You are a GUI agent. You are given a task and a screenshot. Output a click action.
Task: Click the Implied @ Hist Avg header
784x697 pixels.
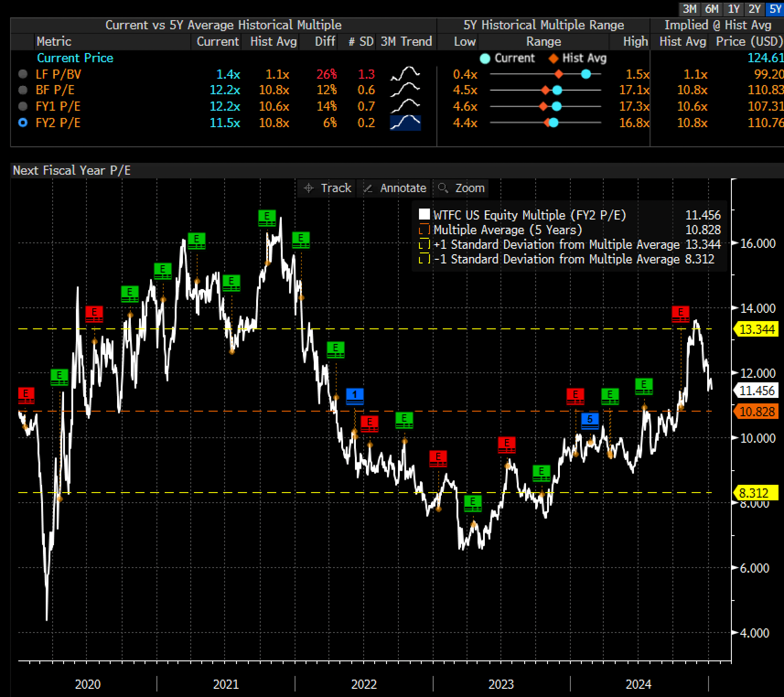tap(718, 25)
